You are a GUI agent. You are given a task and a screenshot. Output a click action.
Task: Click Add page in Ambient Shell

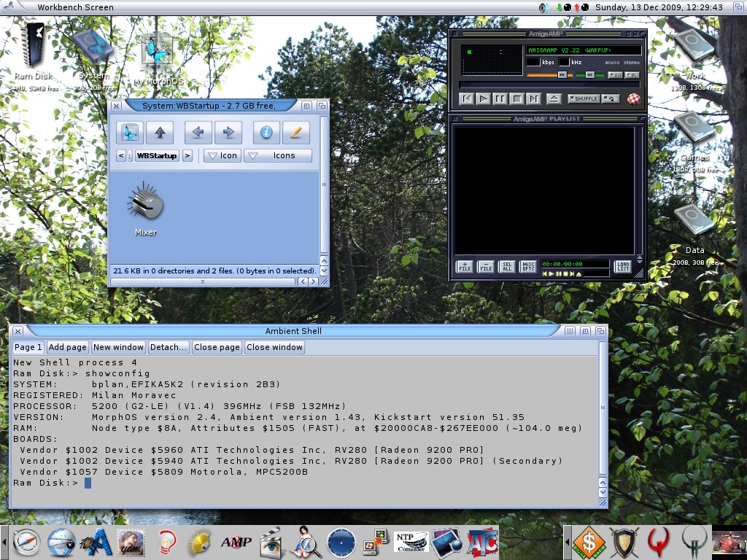[x=67, y=347]
